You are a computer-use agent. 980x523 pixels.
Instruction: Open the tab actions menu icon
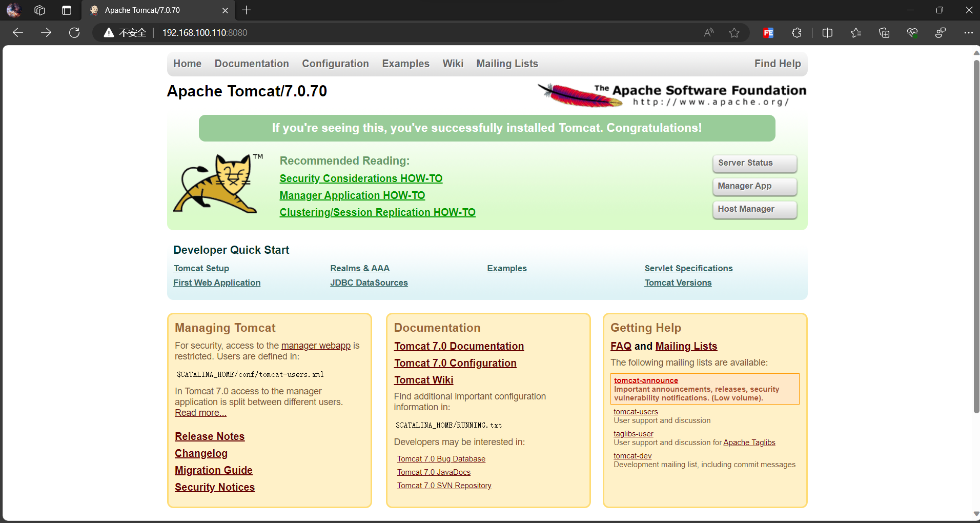pos(67,10)
